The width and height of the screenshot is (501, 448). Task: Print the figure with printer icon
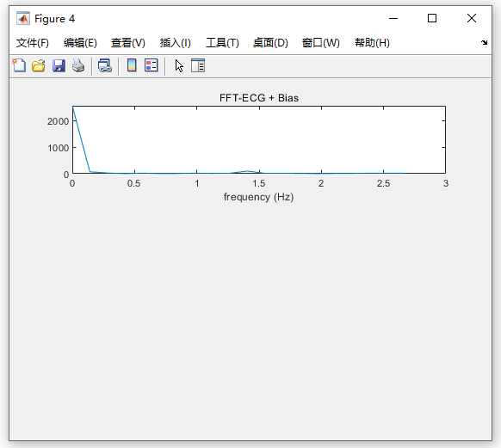[x=78, y=65]
